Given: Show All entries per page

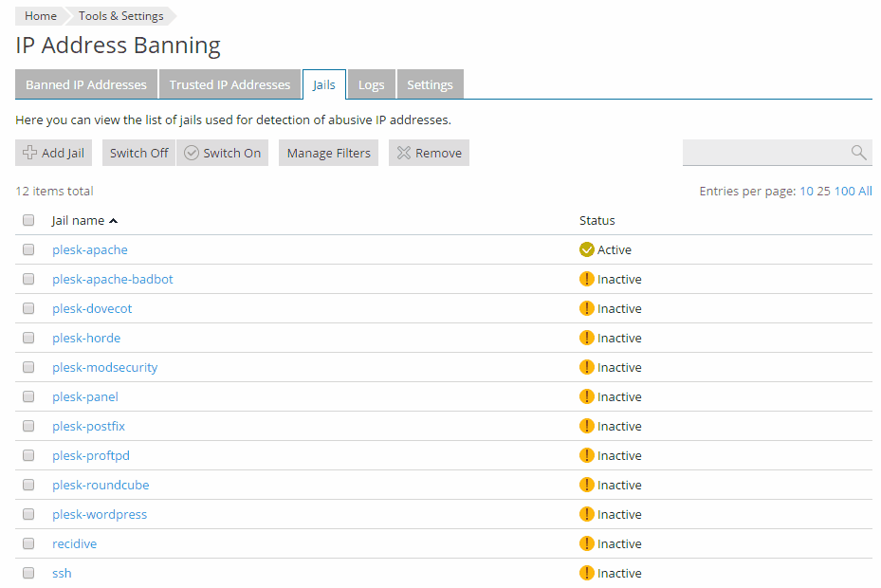Looking at the screenshot, I should pos(865,192).
